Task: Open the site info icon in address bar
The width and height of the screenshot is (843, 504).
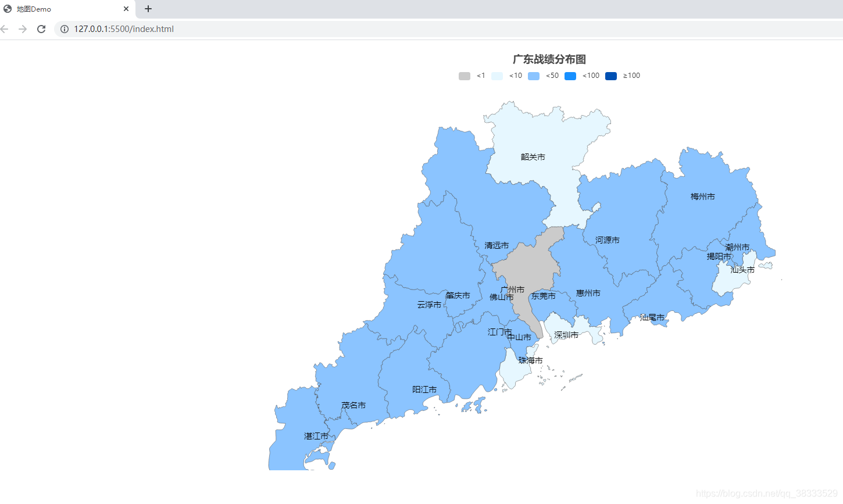Action: 64,28
